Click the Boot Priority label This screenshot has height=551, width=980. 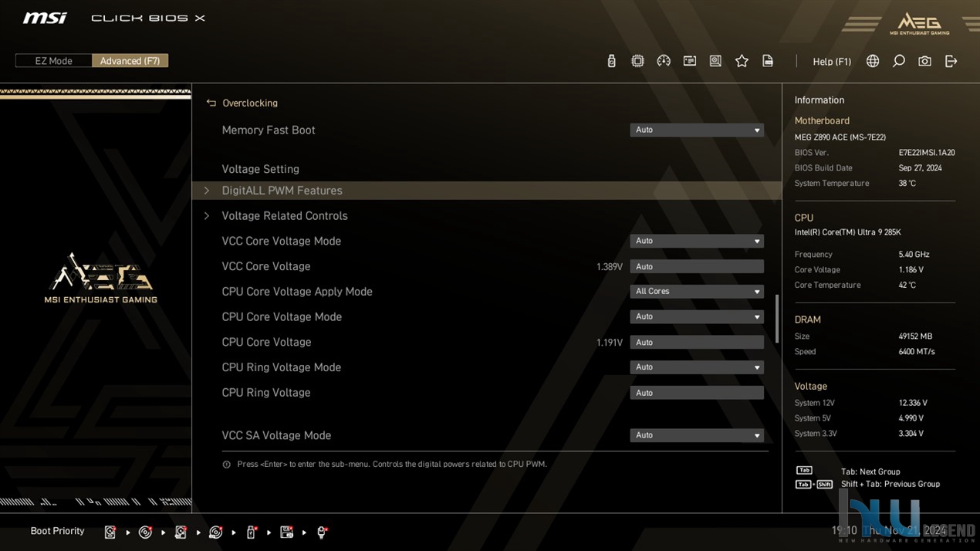57,531
